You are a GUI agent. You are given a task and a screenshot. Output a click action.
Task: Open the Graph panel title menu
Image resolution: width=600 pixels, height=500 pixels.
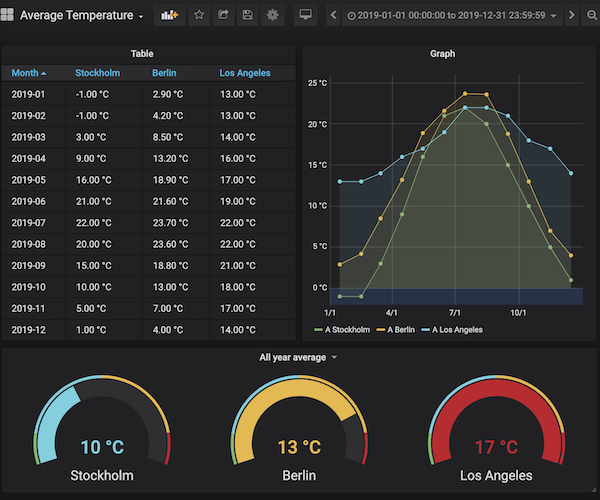(x=442, y=54)
